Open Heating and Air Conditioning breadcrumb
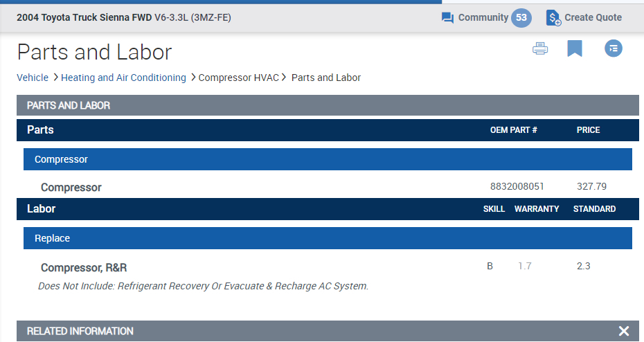This screenshot has height=342, width=644. (x=123, y=78)
